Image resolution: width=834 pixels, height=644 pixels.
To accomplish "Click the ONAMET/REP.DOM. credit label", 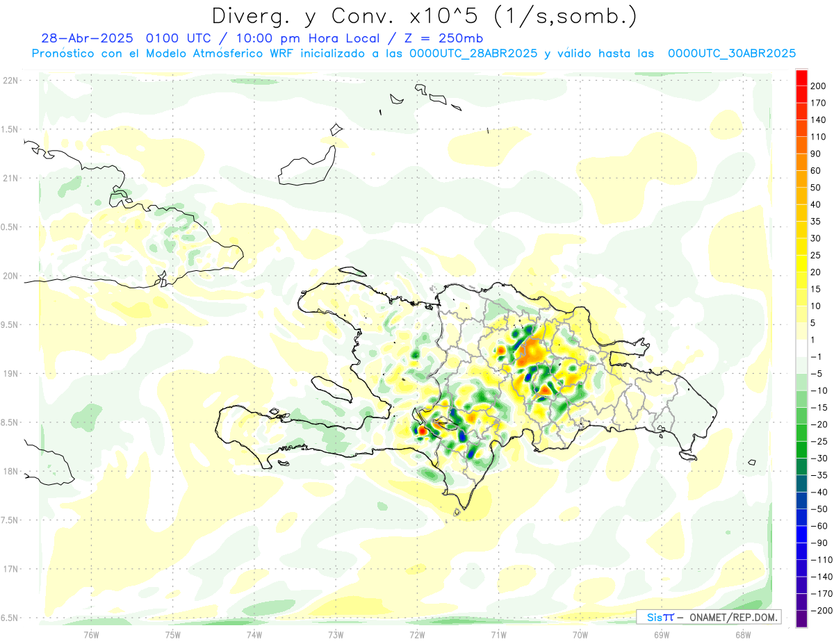I will click(733, 617).
